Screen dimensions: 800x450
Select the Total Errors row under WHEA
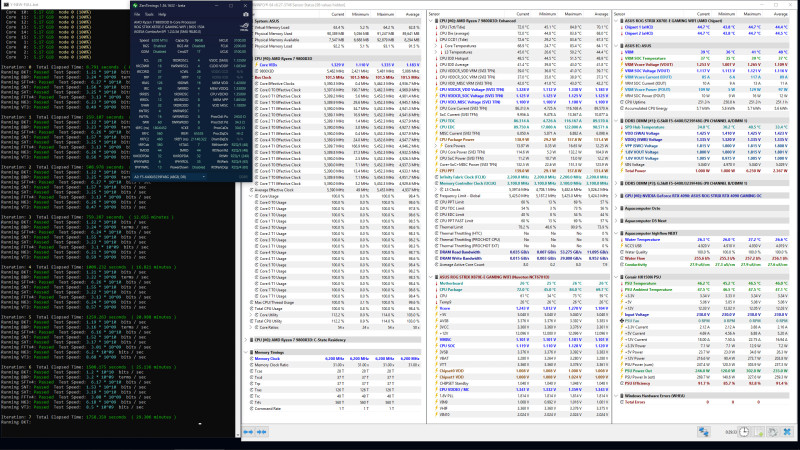pos(703,402)
